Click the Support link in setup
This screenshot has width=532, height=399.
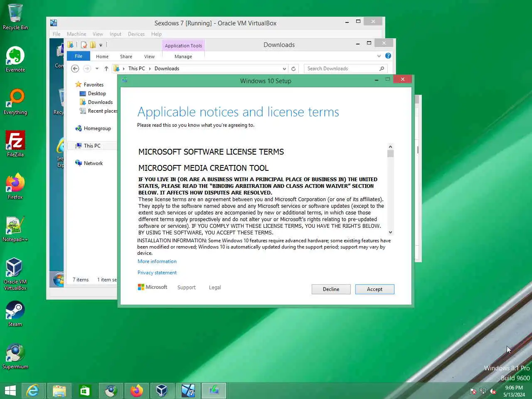point(187,288)
